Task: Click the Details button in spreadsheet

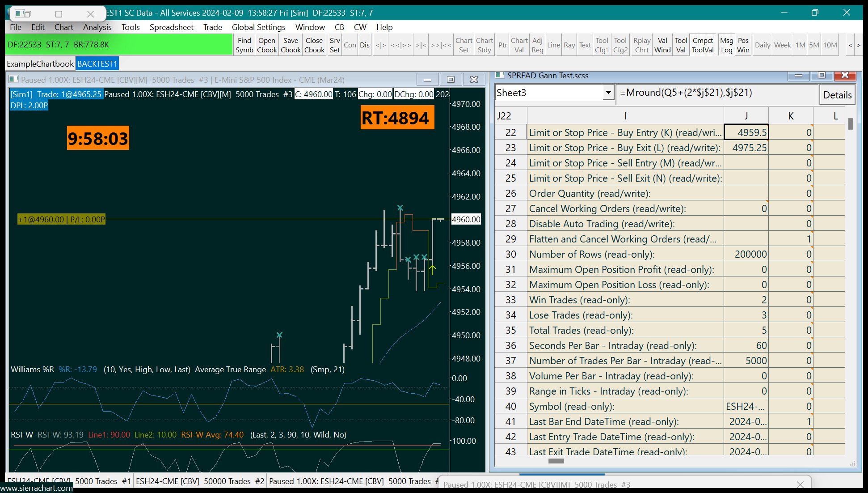Action: pos(837,95)
